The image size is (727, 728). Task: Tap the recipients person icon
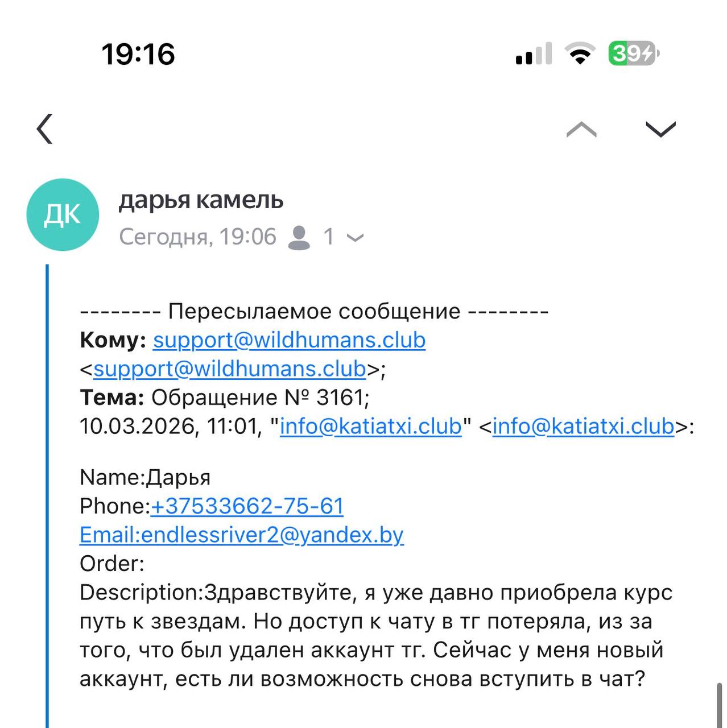coord(299,237)
